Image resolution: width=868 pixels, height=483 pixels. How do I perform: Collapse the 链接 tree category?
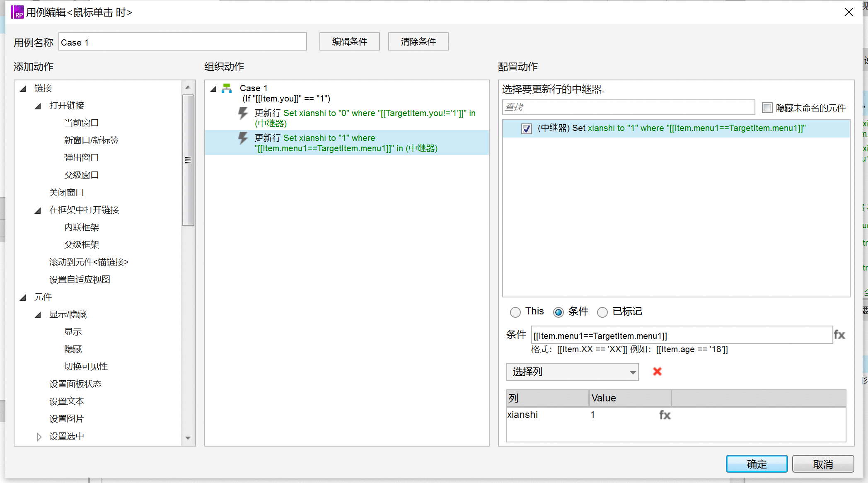(23, 88)
